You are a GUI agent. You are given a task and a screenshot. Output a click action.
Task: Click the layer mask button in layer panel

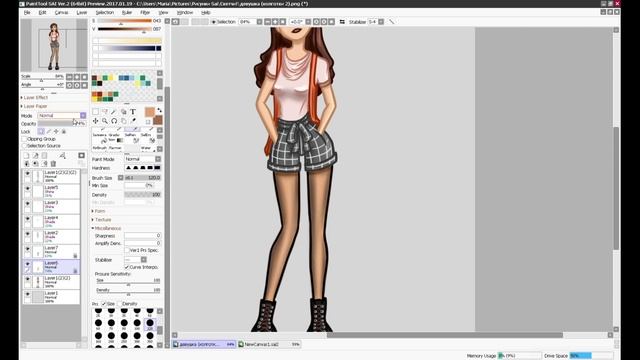pos(82,156)
